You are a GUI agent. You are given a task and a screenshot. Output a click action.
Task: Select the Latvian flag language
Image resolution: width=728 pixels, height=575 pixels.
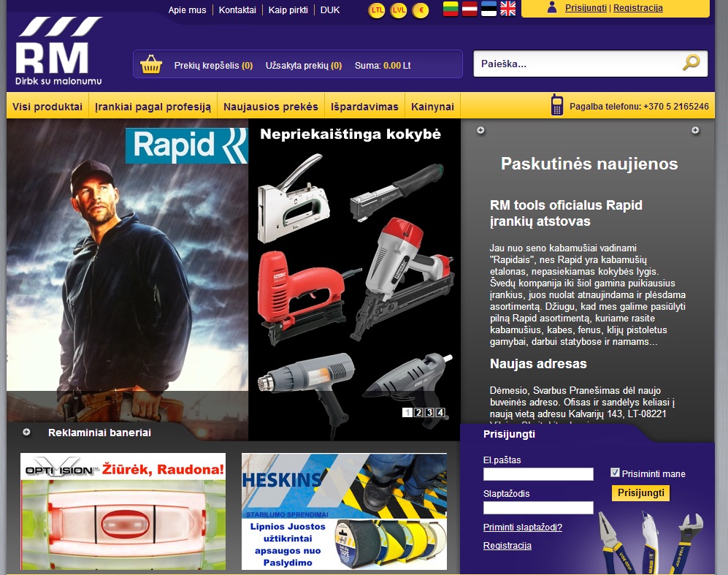click(x=470, y=9)
